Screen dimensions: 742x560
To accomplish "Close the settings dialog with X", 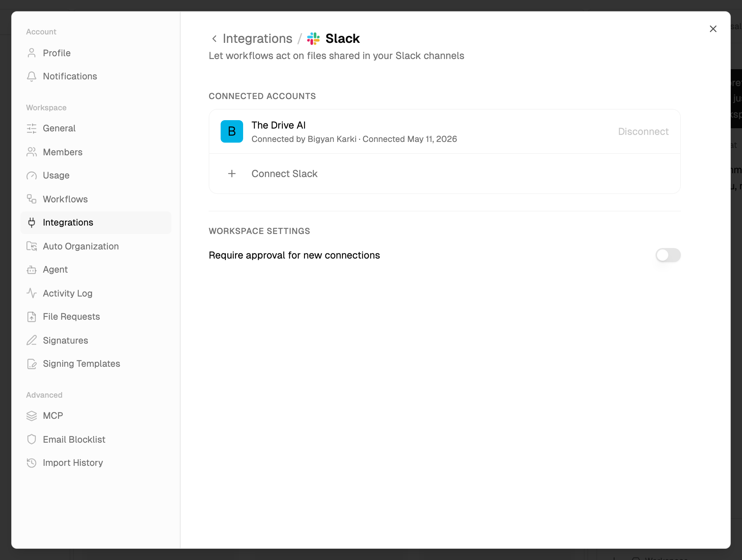I will coord(713,29).
